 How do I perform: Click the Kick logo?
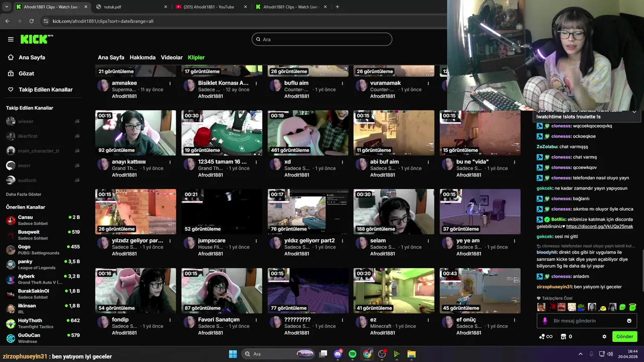(x=37, y=39)
